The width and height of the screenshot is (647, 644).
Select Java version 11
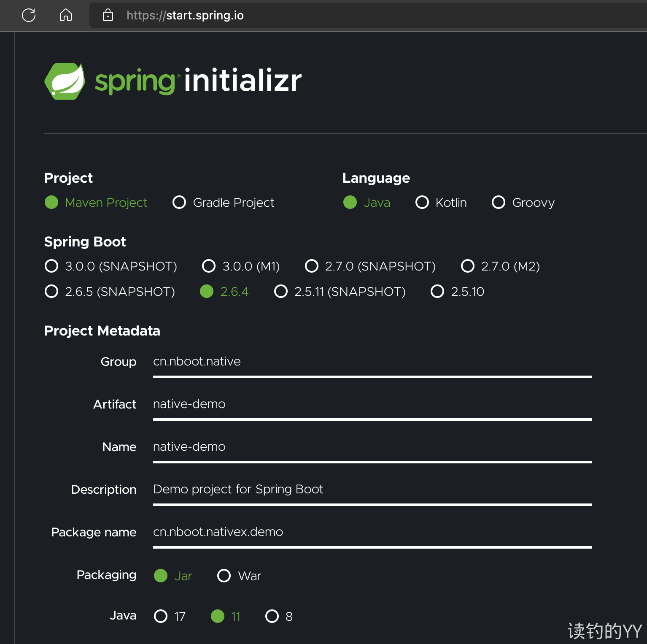[x=226, y=617]
